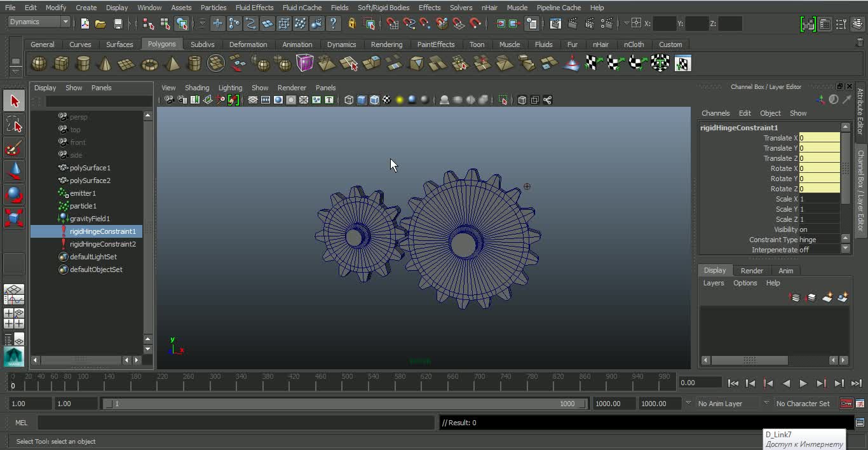Screen dimensions: 868x450
Task: Select the polygon sphere shelf icon
Action: coord(39,64)
